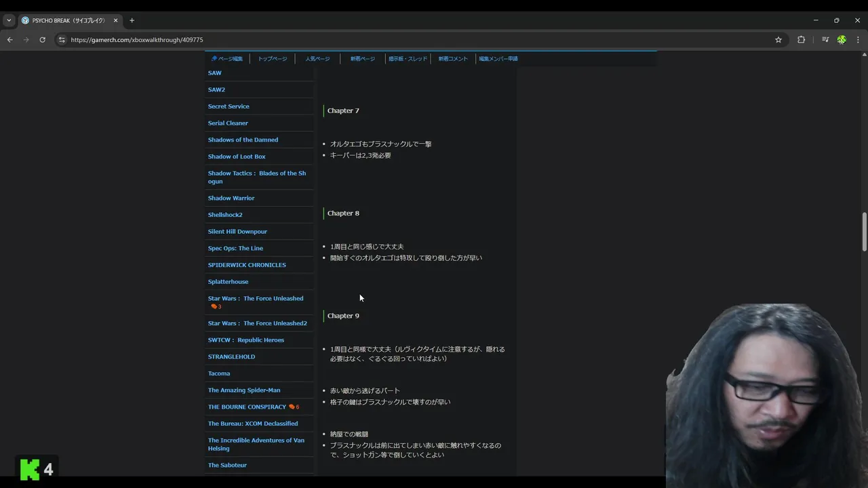Click the text キーパーは2,3発必要

[360, 156]
